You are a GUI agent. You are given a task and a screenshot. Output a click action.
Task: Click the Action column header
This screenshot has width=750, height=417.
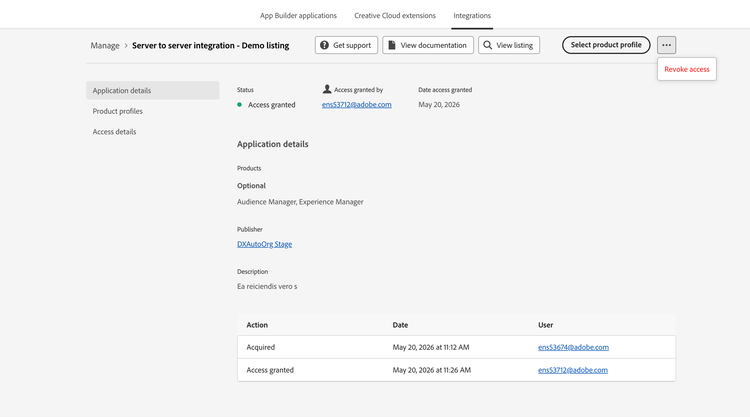coord(257,325)
